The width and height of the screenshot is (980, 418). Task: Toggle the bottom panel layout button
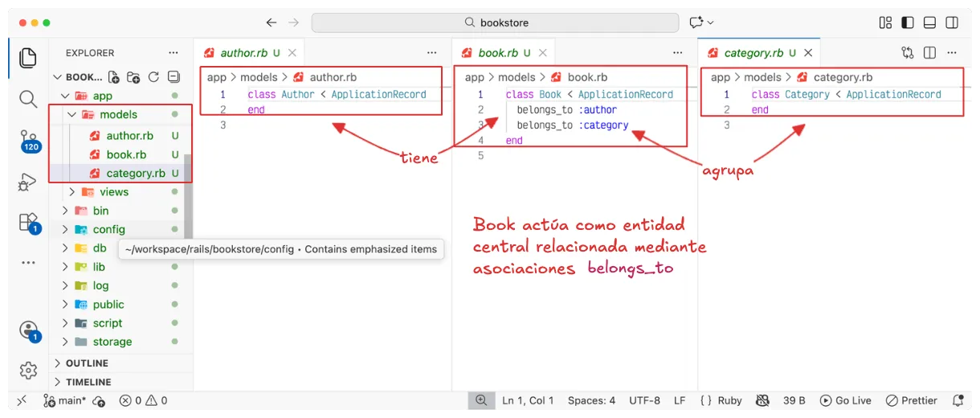pos(929,23)
